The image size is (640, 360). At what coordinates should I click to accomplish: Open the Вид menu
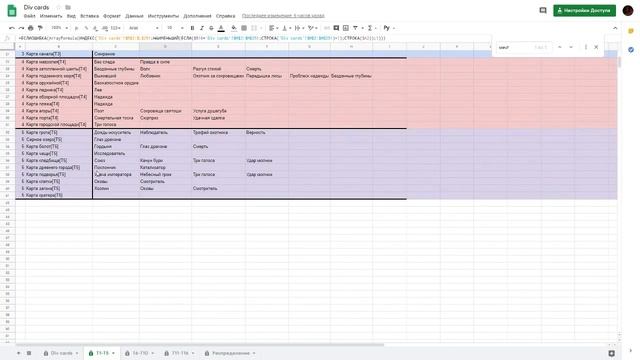(x=71, y=16)
